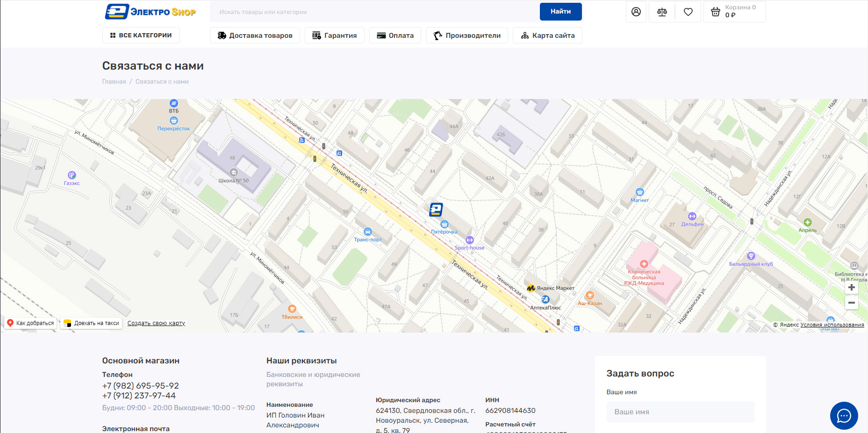This screenshot has height=433, width=868.
Task: Click the Клиническая больница marker
Action: click(644, 264)
